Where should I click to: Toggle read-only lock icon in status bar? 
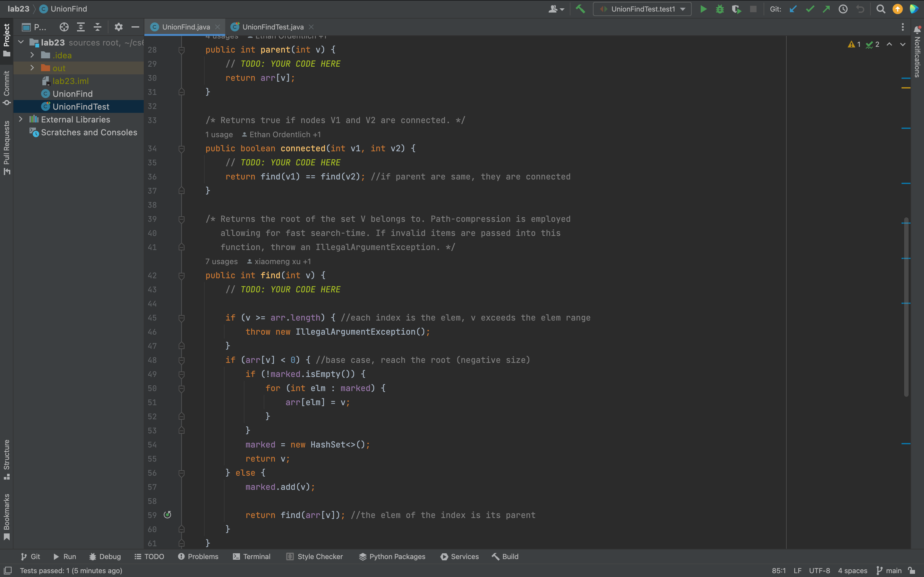(912, 571)
